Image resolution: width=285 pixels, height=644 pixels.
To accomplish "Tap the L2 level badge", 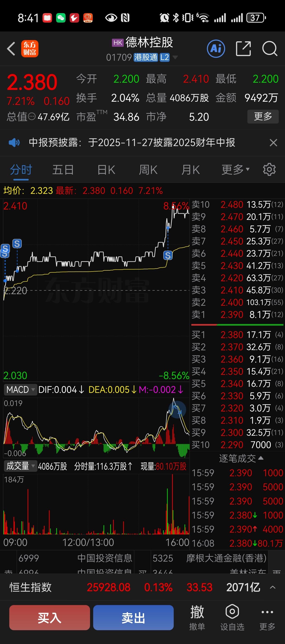I will 165,58.
